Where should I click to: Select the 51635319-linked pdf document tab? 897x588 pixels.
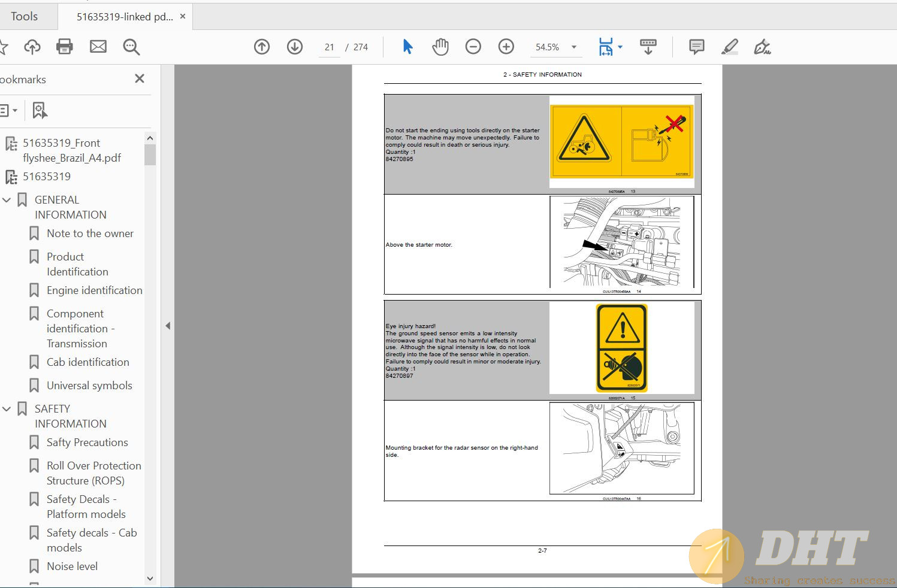point(124,17)
